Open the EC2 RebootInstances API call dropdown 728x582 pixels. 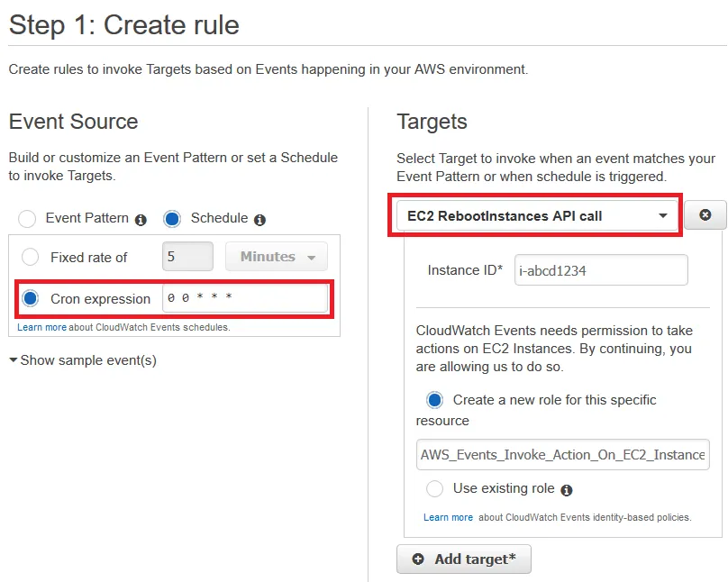535,215
